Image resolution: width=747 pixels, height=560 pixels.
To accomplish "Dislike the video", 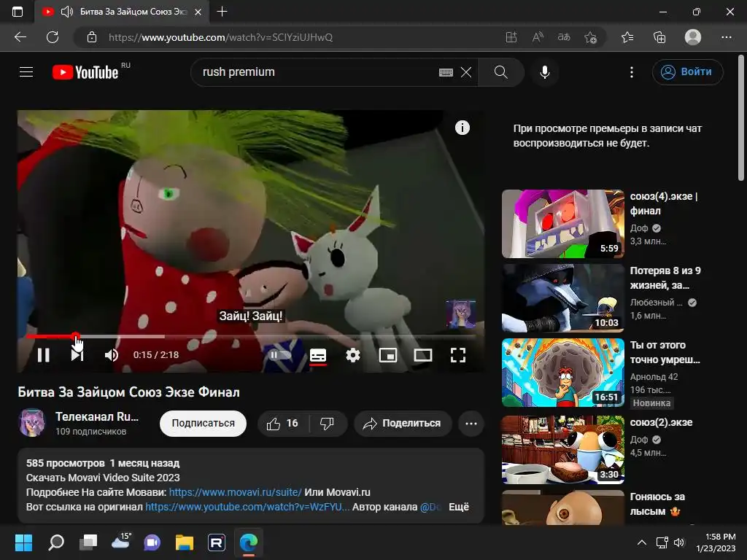I will 328,424.
